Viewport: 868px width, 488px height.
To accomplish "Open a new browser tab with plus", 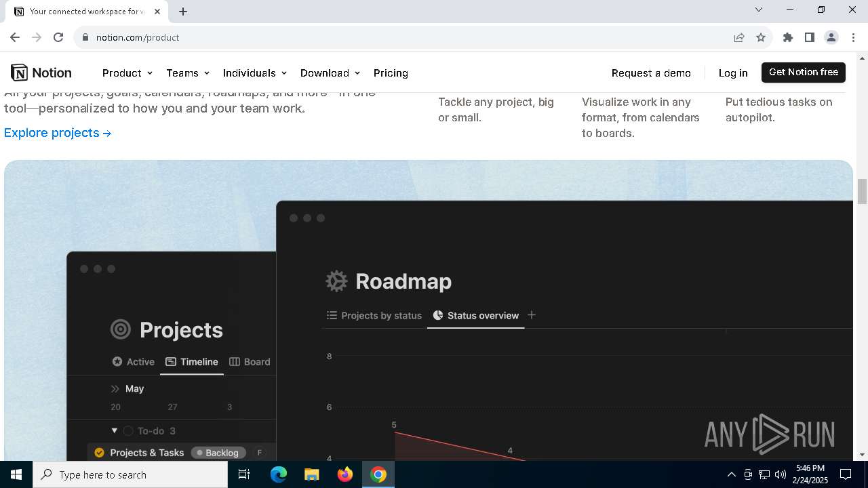I will 183,12.
